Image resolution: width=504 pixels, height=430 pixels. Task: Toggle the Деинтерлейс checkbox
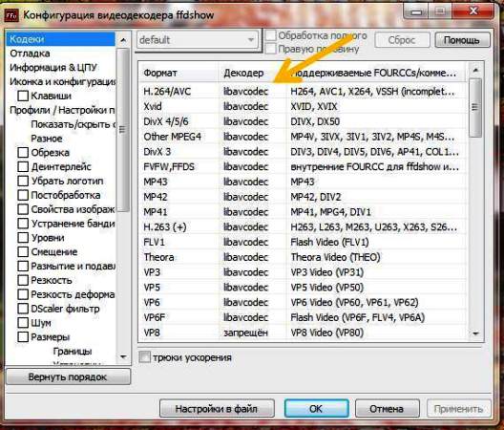coord(23,166)
